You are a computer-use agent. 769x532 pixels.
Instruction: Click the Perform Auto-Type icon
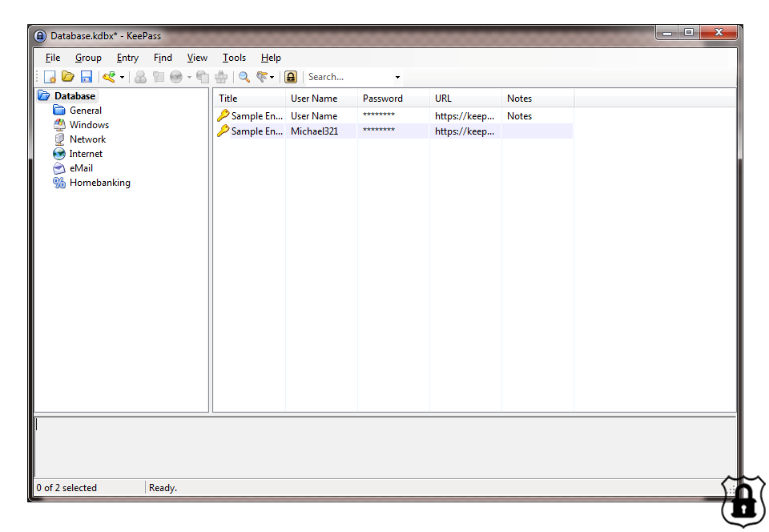click(x=221, y=77)
